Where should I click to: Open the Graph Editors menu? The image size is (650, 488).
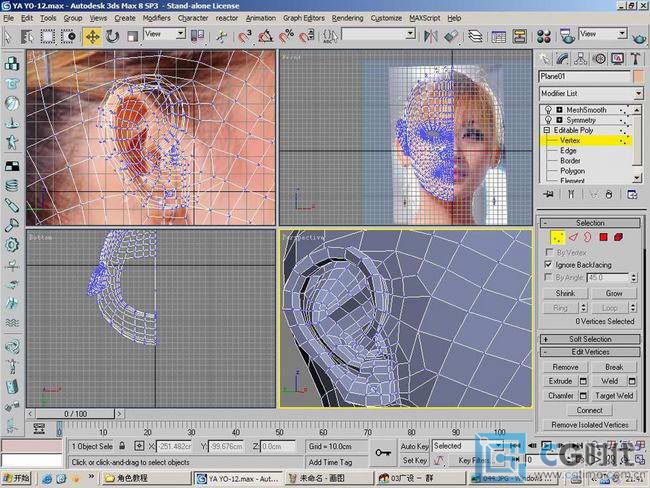pyautogui.click(x=303, y=18)
